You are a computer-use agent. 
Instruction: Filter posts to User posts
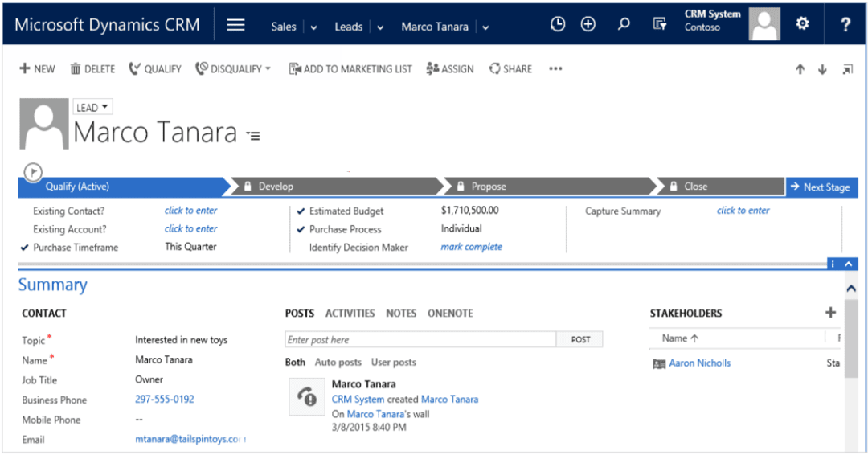[394, 362]
